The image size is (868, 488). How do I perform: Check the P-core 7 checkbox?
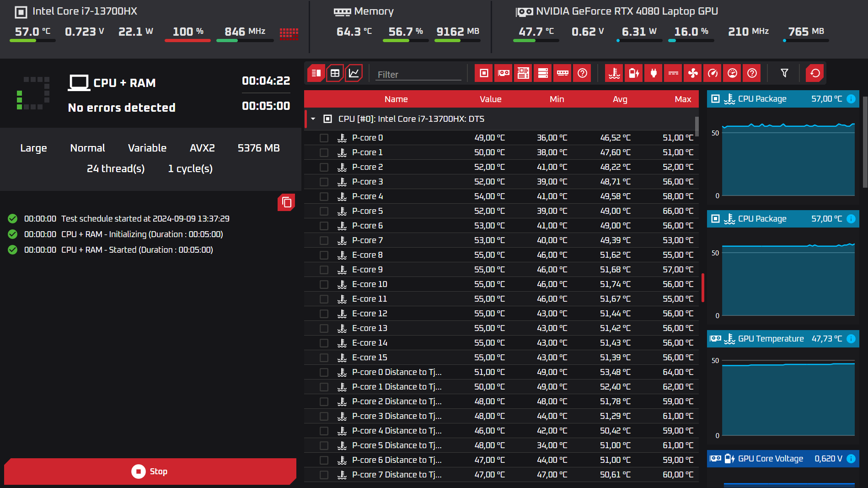click(324, 240)
